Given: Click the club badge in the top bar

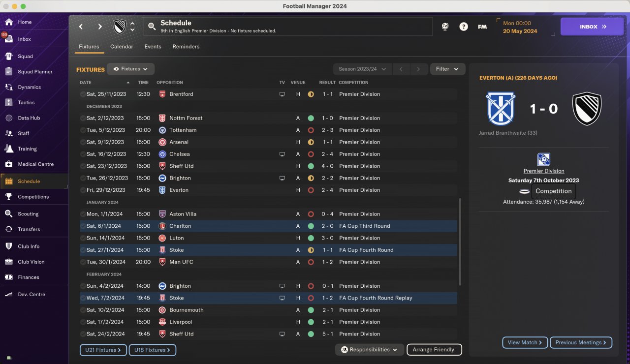Looking at the screenshot, I should coord(120,27).
